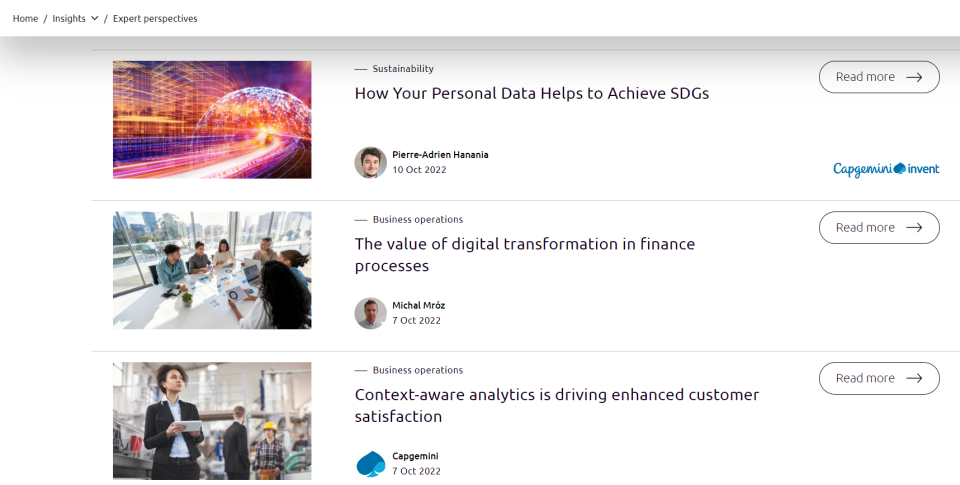Image resolution: width=960 pixels, height=485 pixels.
Task: Click arrow icon on finance article Read more
Action: 914,228
